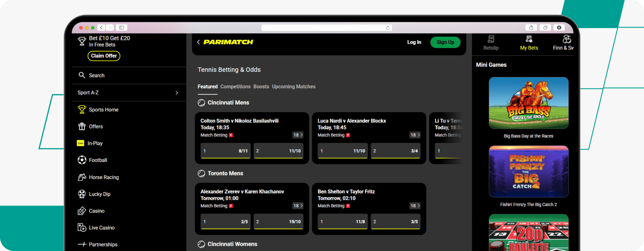The height and width of the screenshot is (251, 644).
Task: Bet on Taylor Fritz at 3/5
Action: [395, 222]
